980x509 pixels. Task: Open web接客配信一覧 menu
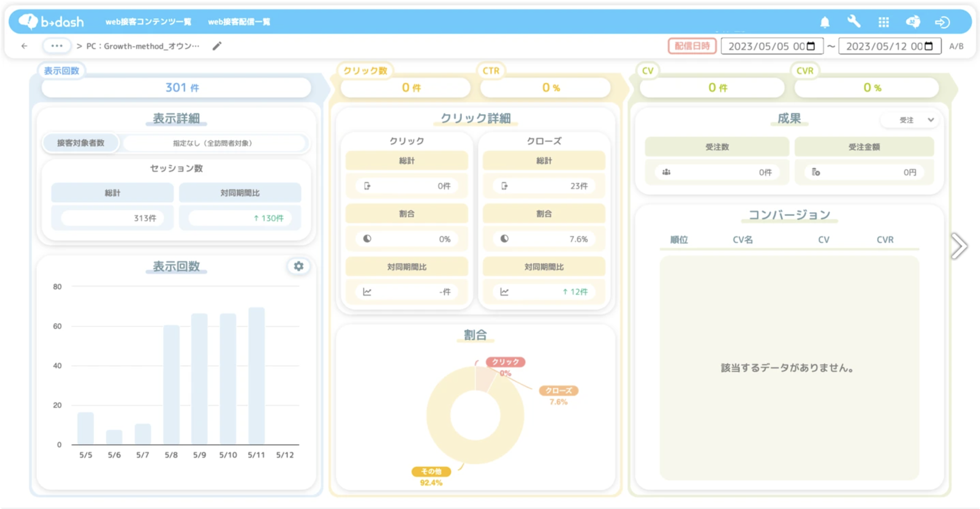[239, 22]
